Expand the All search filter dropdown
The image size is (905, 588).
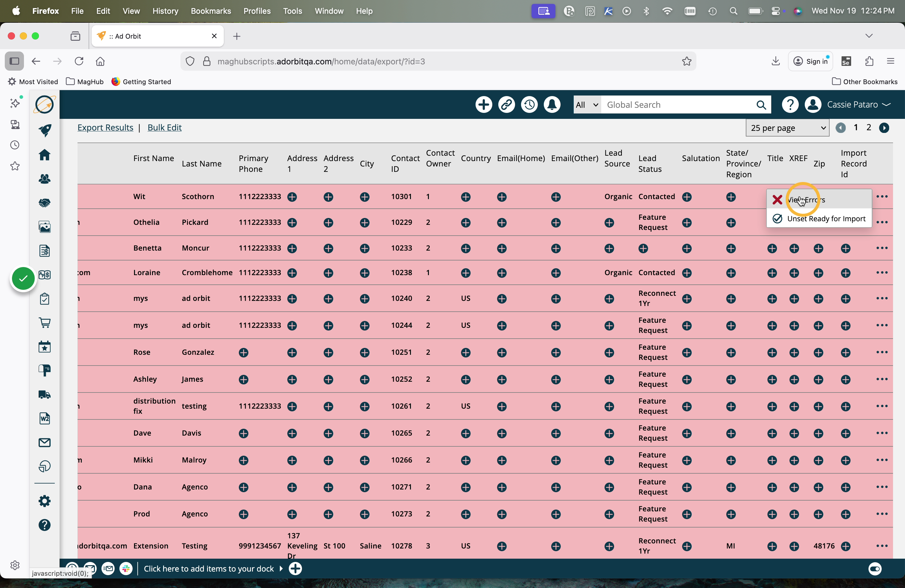tap(587, 104)
